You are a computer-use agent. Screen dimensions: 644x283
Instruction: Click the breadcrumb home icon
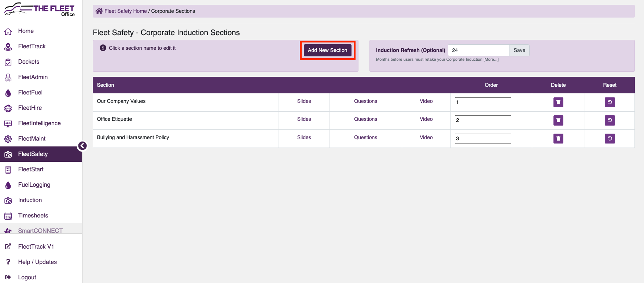99,11
